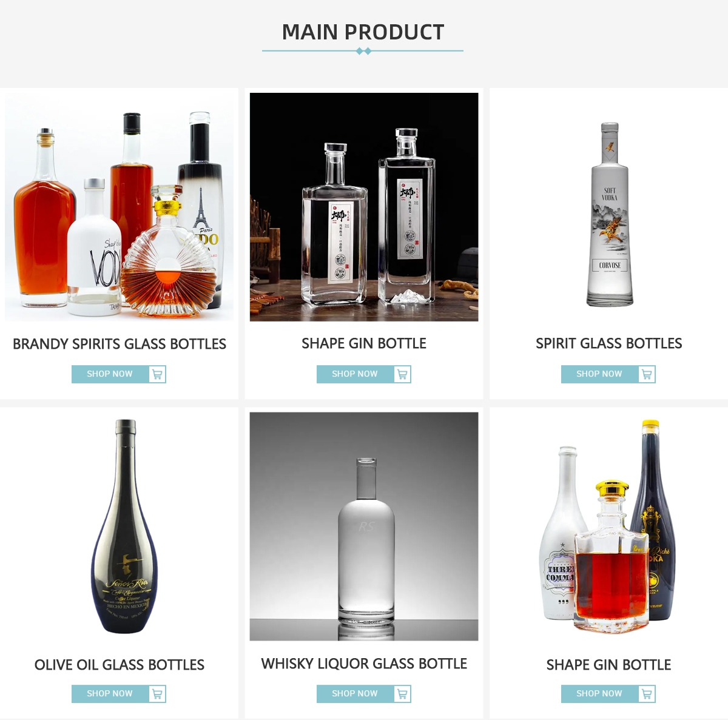Click cart icon under Spirit Glass Bottles
This screenshot has height=720, width=728.
tap(647, 374)
